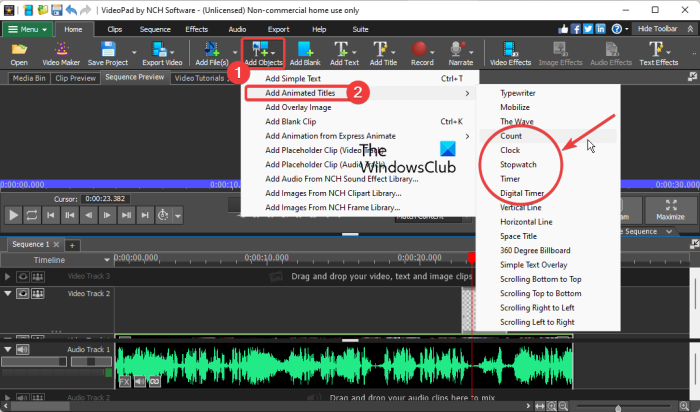Select the Add Text tool
This screenshot has width=700, height=412.
[x=344, y=51]
